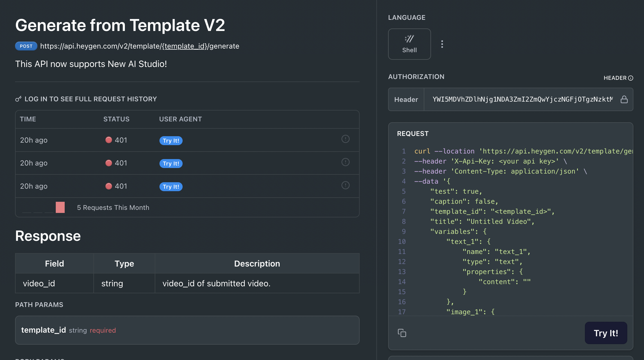The width and height of the screenshot is (644, 360).
Task: Click LOG IN TO SEE FULL REQUEST HISTORY
Action: click(x=91, y=99)
